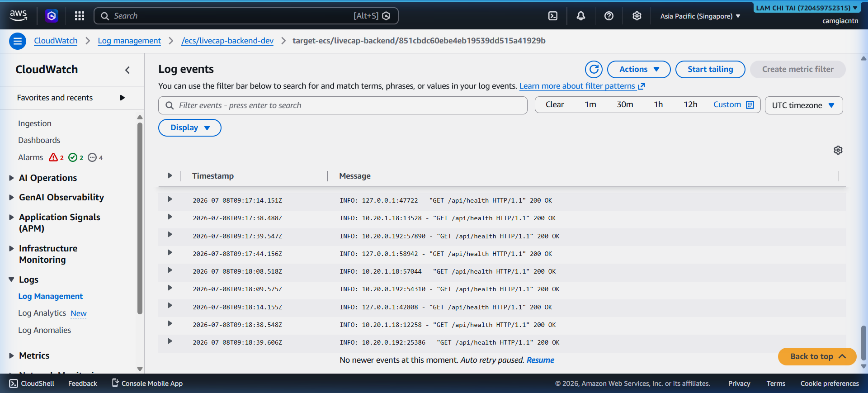The image size is (868, 393).
Task: Expand the 09:17:44.156Z log event
Action: (170, 252)
